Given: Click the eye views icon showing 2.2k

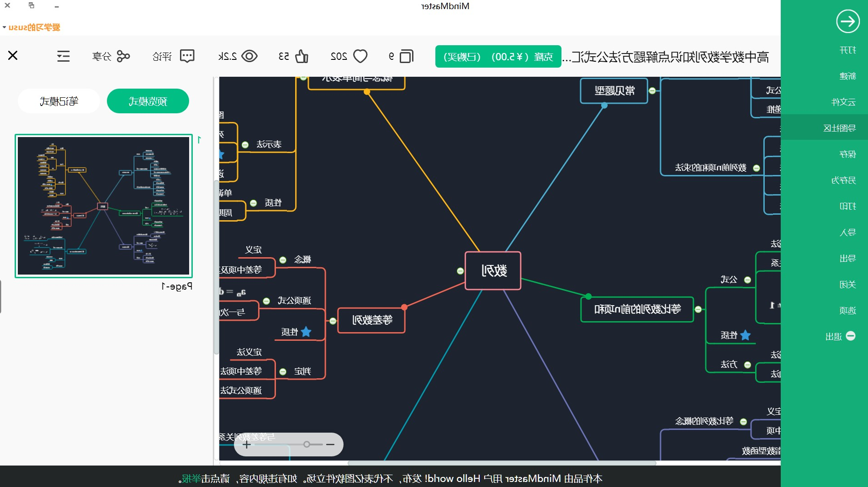Looking at the screenshot, I should 249,56.
